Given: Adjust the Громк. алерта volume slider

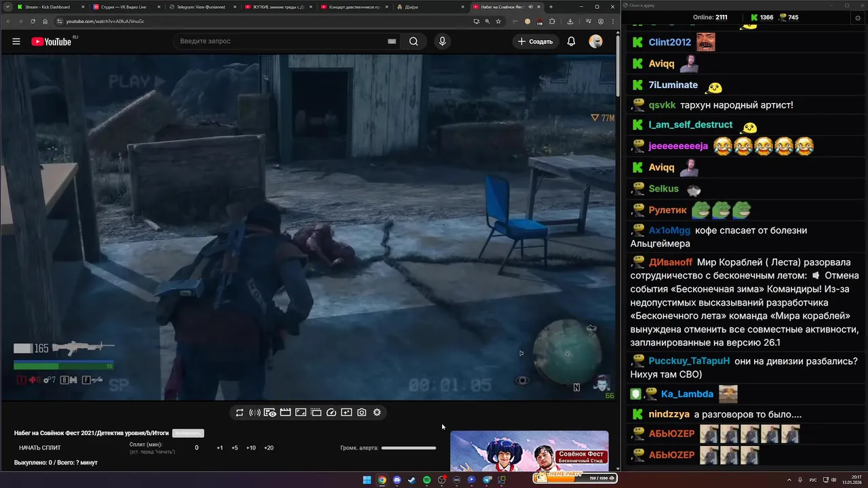Looking at the screenshot, I should (408, 448).
